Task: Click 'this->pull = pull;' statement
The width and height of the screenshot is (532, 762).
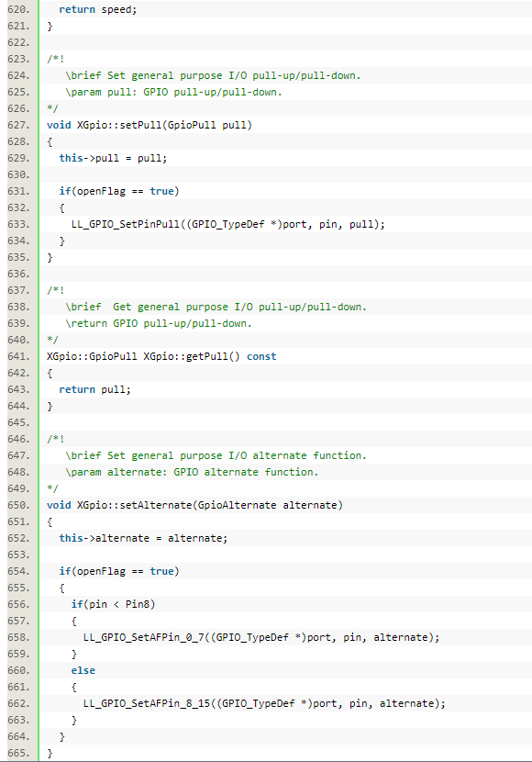Action: point(113,158)
